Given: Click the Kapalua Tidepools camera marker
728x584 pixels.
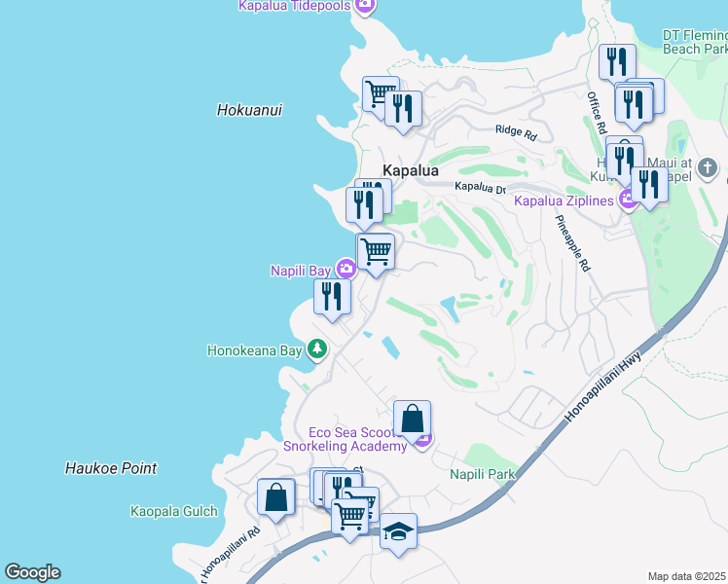Looking at the screenshot, I should (364, 6).
